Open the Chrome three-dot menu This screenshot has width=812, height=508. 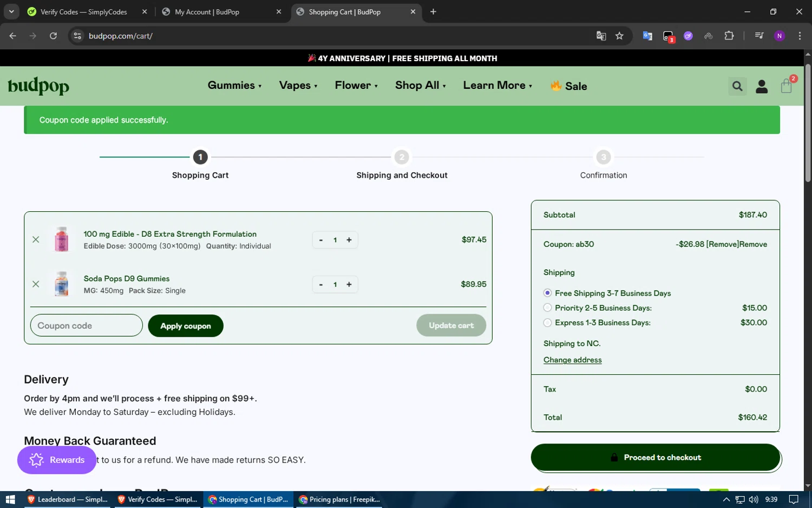[800, 36]
